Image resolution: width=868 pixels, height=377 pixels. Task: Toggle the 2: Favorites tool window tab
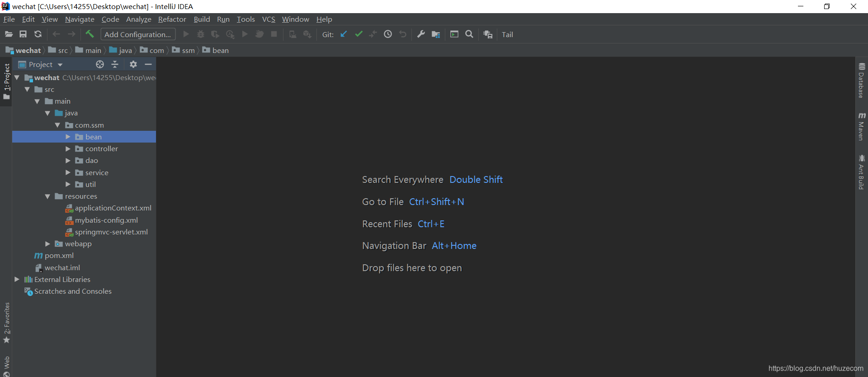click(6, 323)
